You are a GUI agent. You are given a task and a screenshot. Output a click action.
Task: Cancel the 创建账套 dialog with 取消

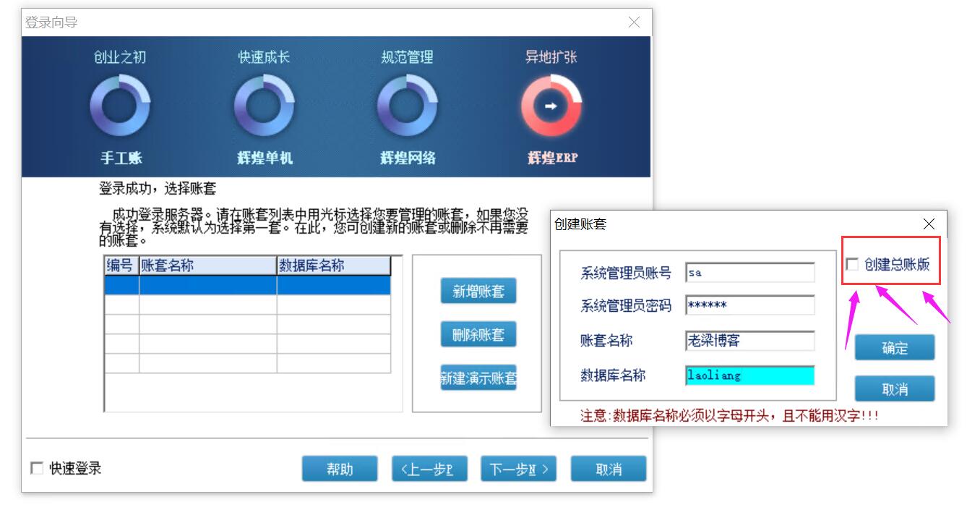[x=894, y=389]
